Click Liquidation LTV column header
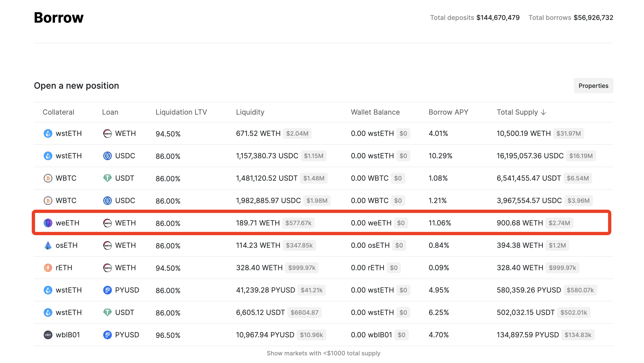Screen dimensions: 644x363 (181, 112)
